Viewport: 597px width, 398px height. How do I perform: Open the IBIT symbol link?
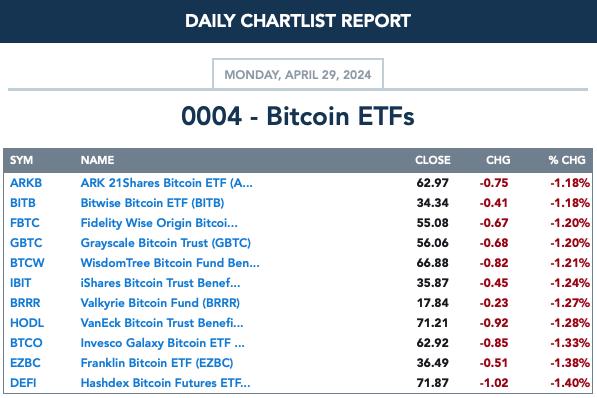(x=21, y=283)
